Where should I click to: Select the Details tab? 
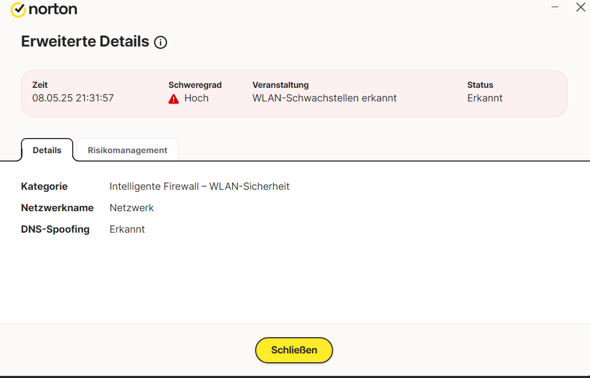tap(47, 150)
